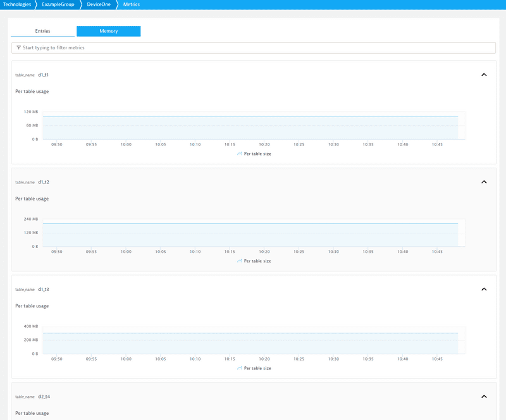Collapse the d1_t1 metric card
The image size is (506, 420).
coord(484,74)
